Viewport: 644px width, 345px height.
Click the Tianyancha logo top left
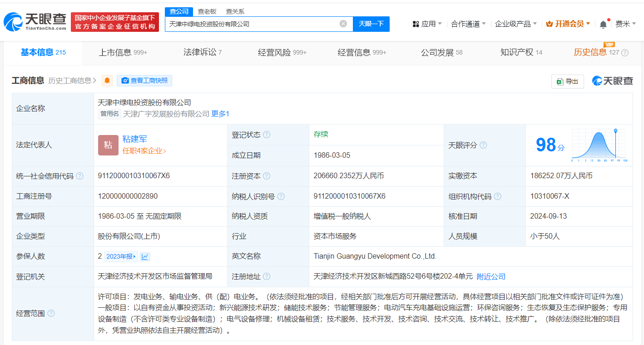[34, 20]
